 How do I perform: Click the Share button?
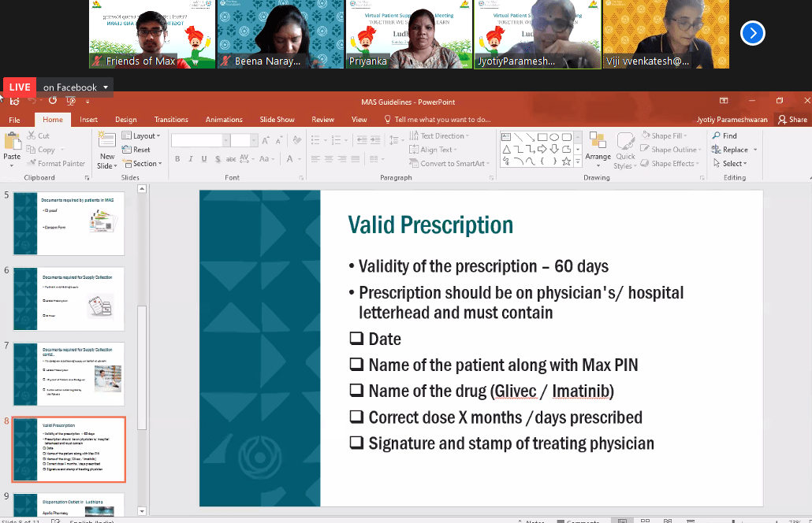click(x=793, y=120)
